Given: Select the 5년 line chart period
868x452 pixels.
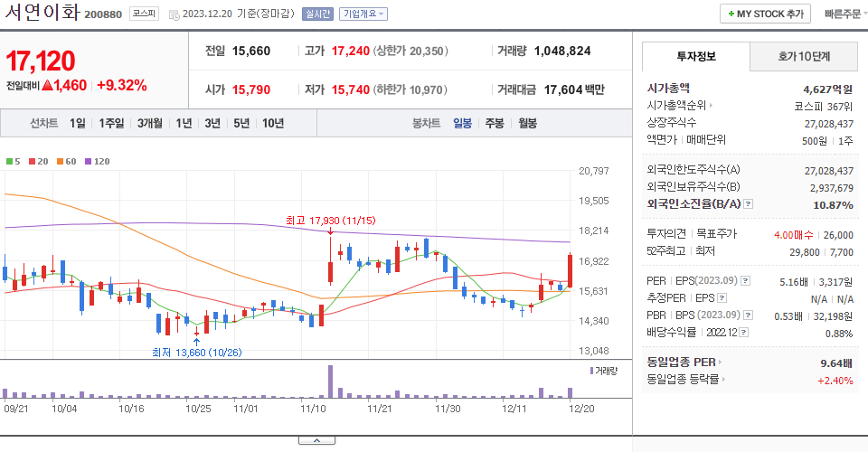Looking at the screenshot, I should pyautogui.click(x=241, y=123).
